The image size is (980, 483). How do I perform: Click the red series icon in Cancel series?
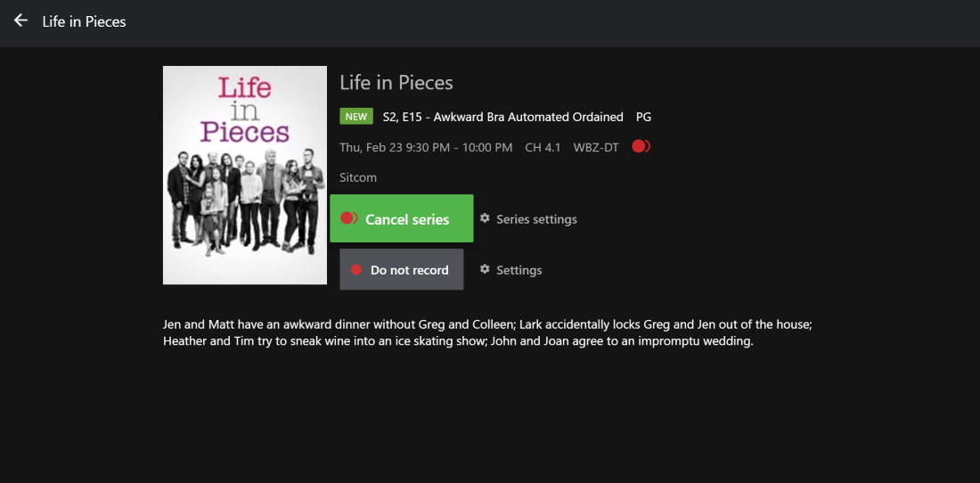click(348, 218)
